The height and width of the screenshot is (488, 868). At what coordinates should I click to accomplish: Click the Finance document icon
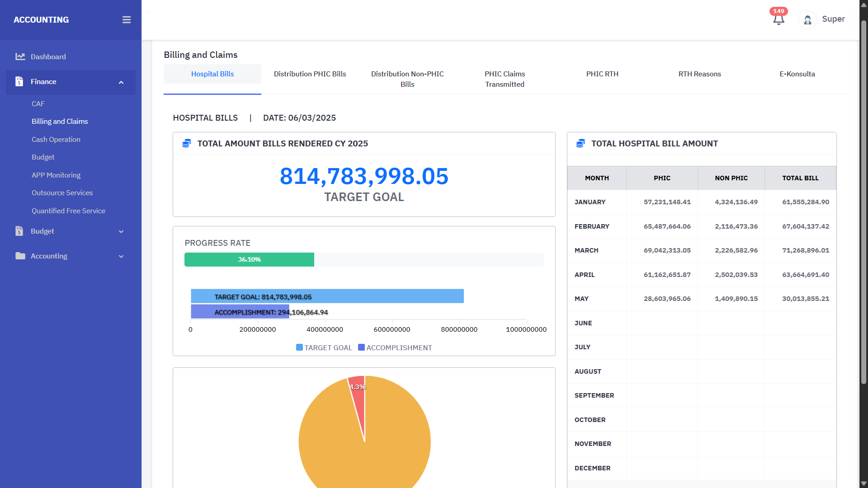19,81
